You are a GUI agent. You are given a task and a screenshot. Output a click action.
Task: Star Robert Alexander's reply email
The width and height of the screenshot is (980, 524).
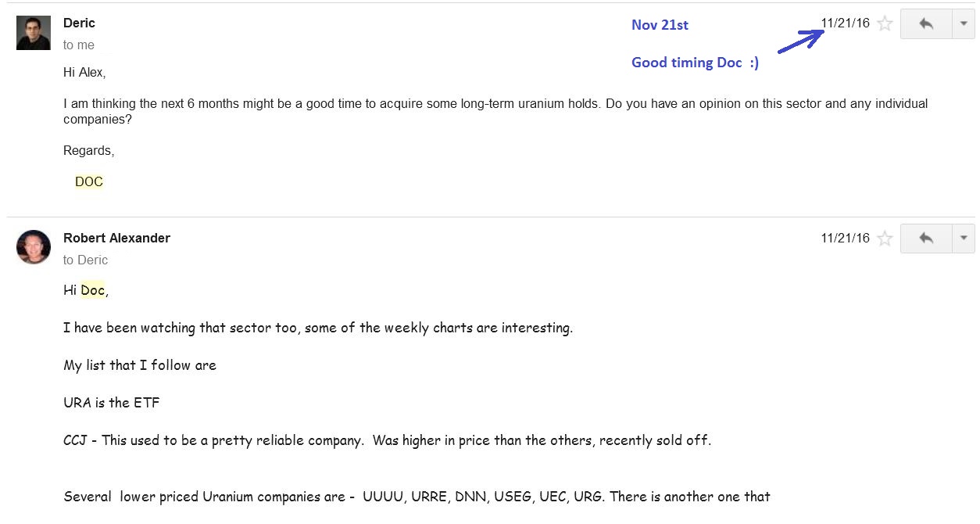click(885, 239)
